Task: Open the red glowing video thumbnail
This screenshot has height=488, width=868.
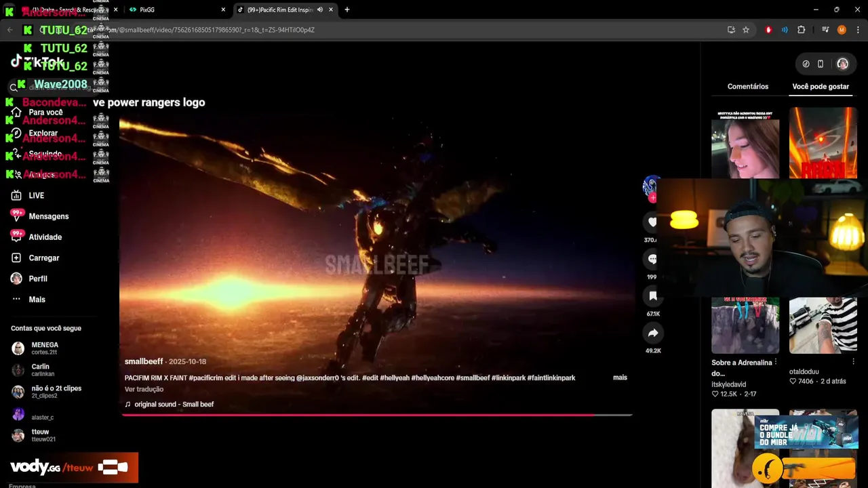Action: pyautogui.click(x=823, y=142)
